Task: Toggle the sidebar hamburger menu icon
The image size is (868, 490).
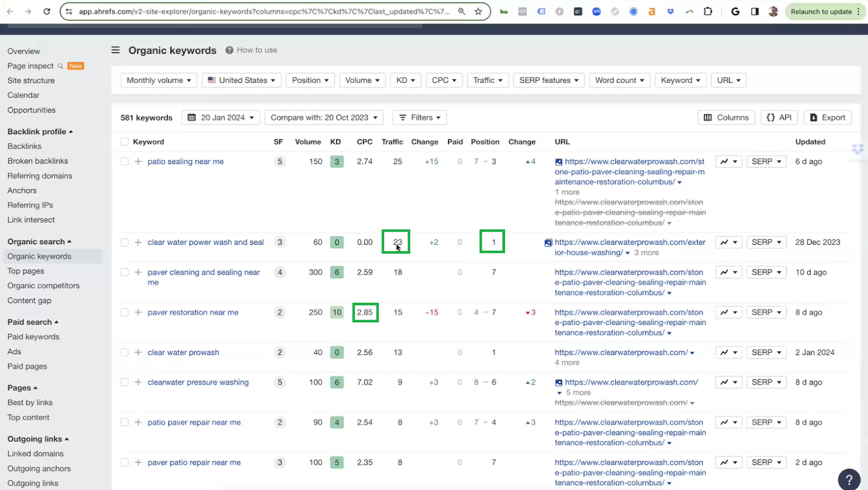Action: (116, 50)
